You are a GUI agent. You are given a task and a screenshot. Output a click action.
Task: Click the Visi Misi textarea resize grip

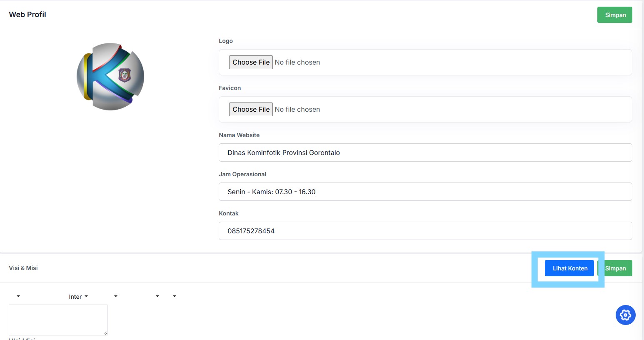click(x=105, y=333)
